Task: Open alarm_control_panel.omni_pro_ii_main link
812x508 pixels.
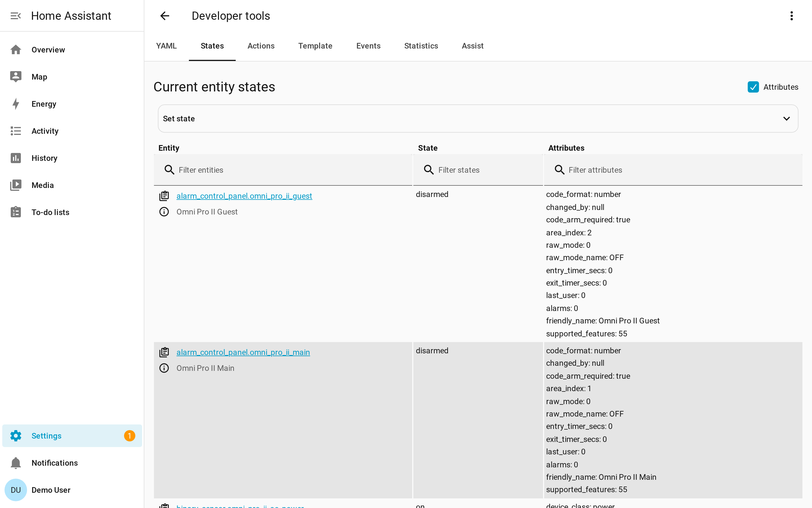Action: tap(243, 352)
